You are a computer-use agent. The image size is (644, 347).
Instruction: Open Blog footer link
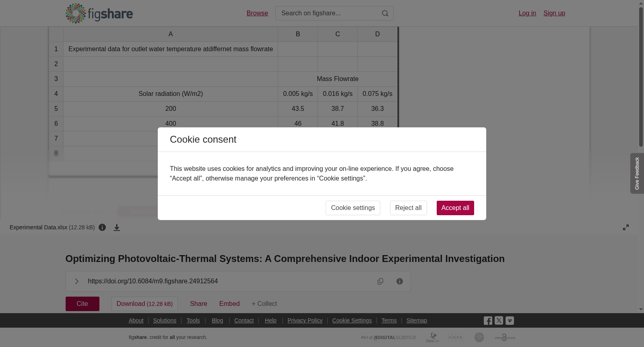click(x=217, y=320)
